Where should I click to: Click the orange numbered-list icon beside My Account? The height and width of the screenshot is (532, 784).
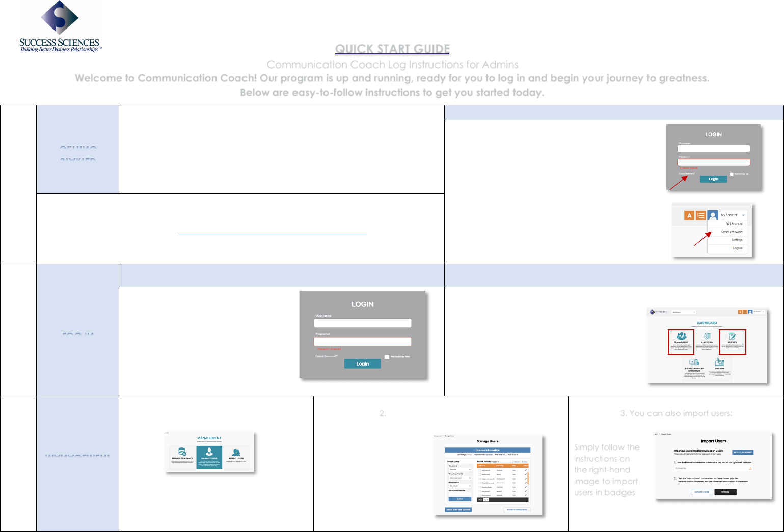(x=700, y=215)
